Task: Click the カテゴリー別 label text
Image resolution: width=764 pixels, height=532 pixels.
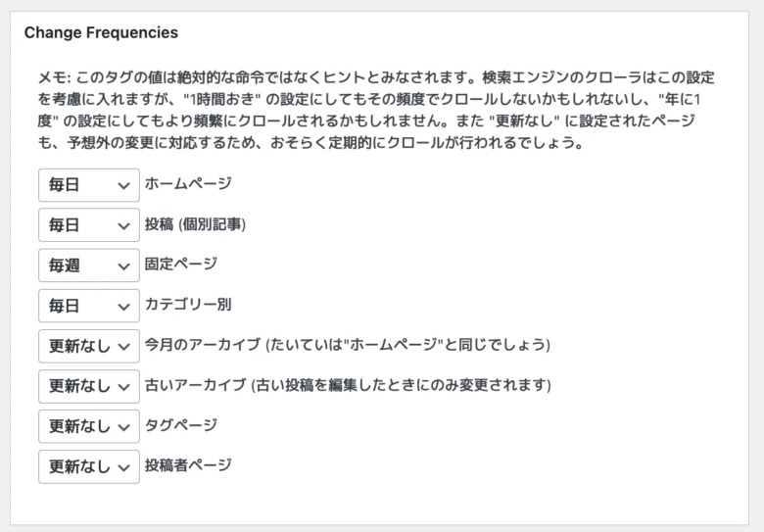Action: (188, 305)
